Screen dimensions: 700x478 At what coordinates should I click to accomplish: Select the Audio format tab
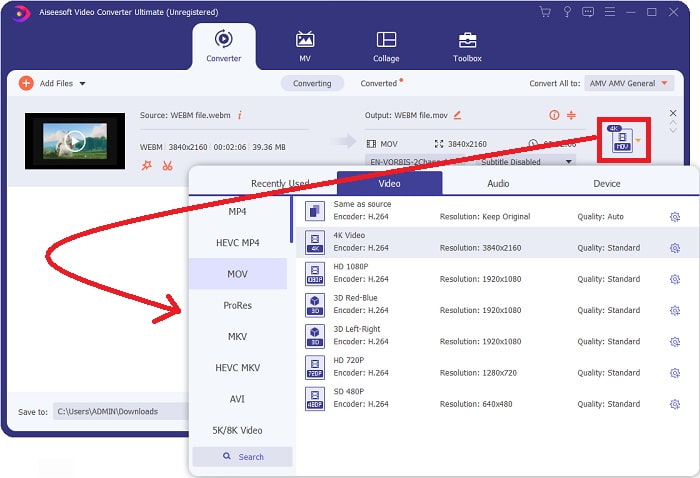tap(498, 183)
